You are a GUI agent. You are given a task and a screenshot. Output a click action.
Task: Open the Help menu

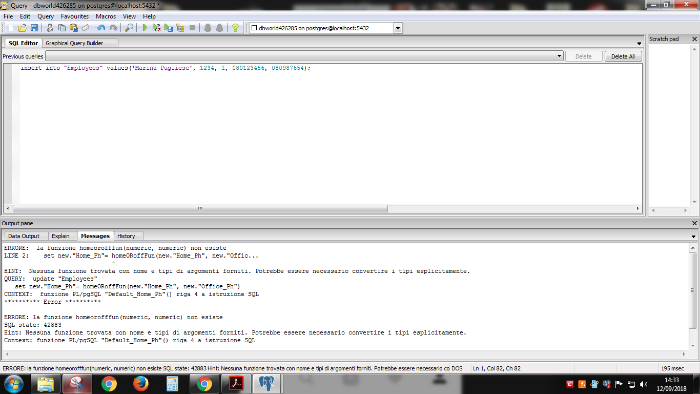[x=149, y=16]
